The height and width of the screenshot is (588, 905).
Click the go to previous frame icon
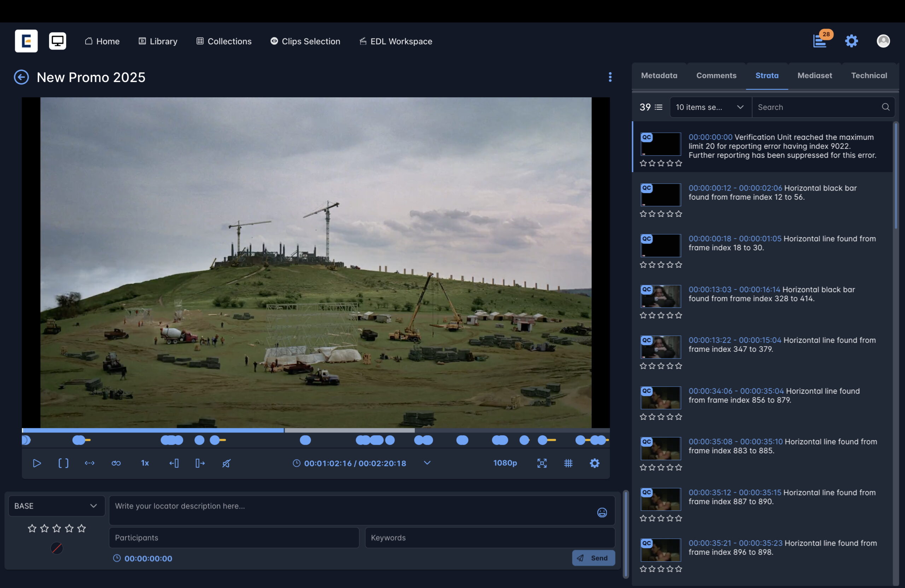174,463
